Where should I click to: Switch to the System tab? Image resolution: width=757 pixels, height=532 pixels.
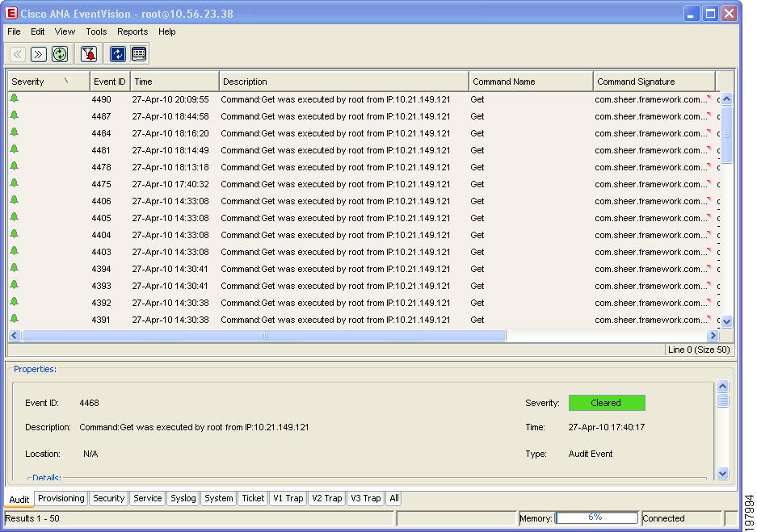[219, 498]
